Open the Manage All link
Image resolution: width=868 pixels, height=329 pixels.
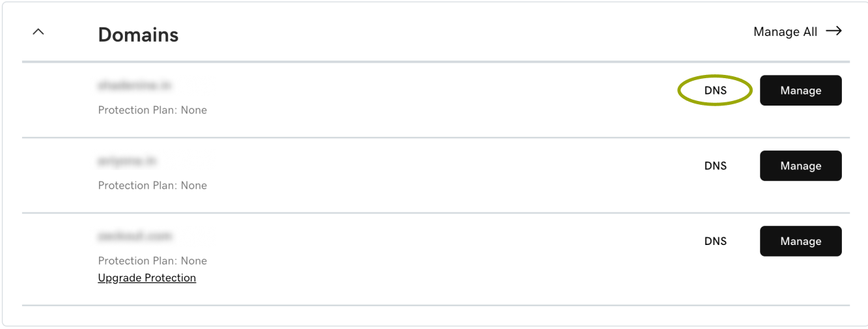click(x=785, y=32)
